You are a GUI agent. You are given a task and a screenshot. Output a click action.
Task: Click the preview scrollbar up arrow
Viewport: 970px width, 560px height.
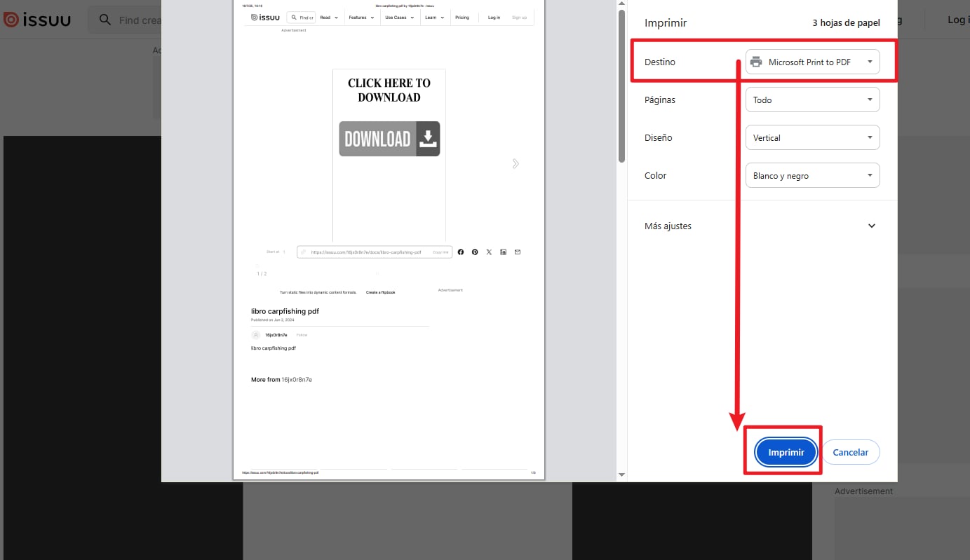tap(621, 4)
